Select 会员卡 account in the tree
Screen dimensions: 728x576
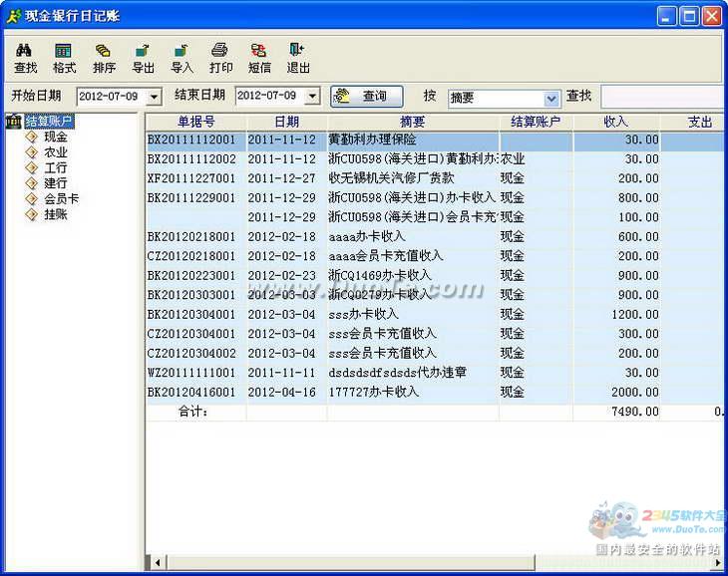tap(62, 198)
